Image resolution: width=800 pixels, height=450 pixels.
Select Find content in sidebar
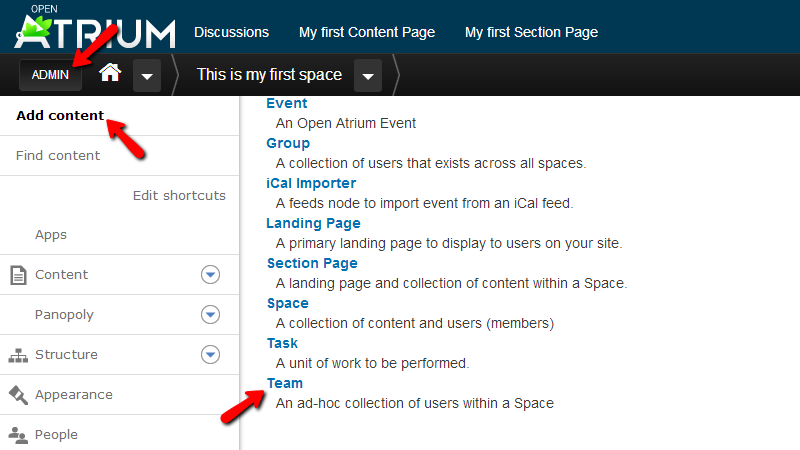[x=58, y=156]
